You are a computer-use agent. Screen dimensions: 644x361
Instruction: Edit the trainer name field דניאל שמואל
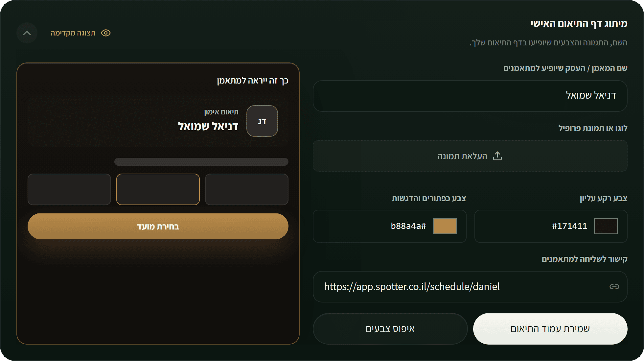click(x=470, y=96)
